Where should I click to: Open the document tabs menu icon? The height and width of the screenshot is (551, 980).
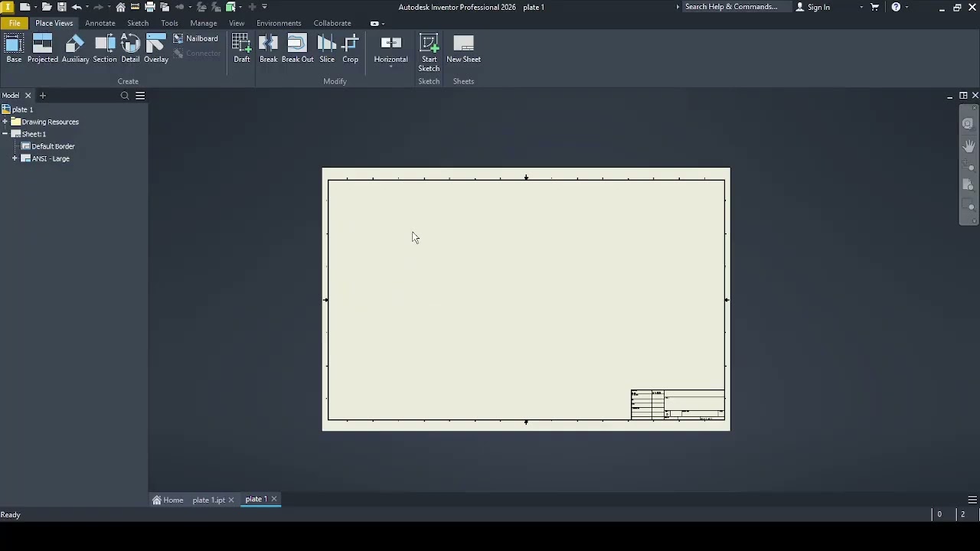pos(972,500)
